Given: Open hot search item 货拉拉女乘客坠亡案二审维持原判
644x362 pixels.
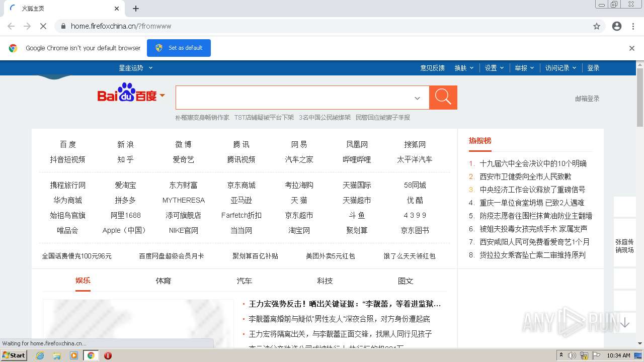Looking at the screenshot, I should tap(532, 255).
